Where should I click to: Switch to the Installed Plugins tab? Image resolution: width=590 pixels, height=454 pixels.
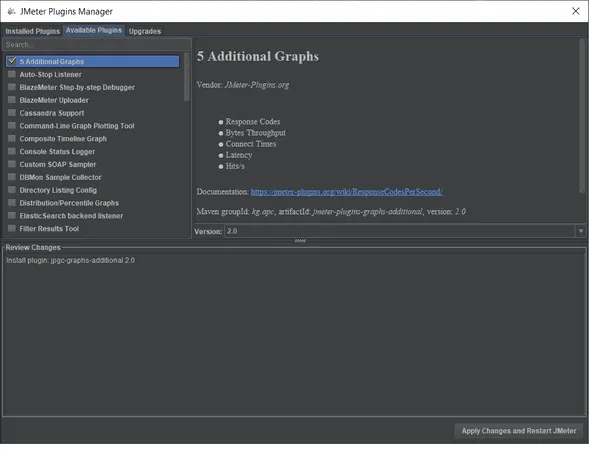pos(32,31)
